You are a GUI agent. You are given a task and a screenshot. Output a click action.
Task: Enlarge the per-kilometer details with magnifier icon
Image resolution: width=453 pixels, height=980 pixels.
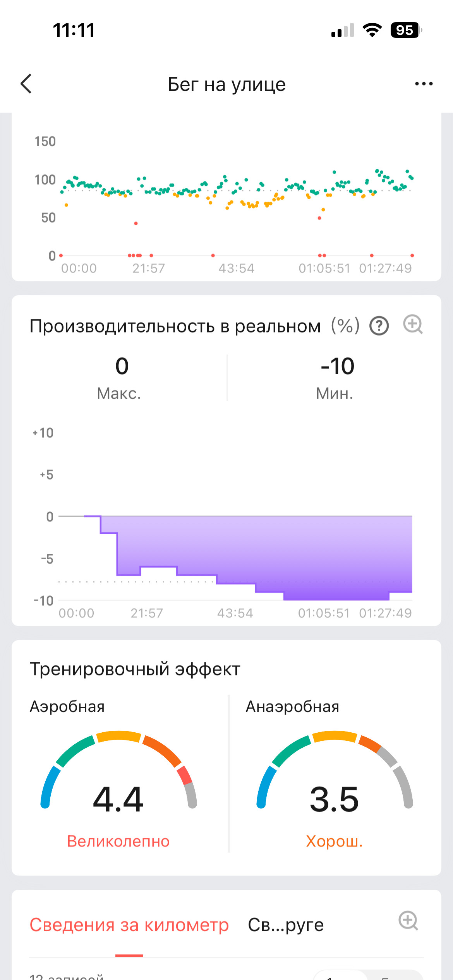(408, 920)
